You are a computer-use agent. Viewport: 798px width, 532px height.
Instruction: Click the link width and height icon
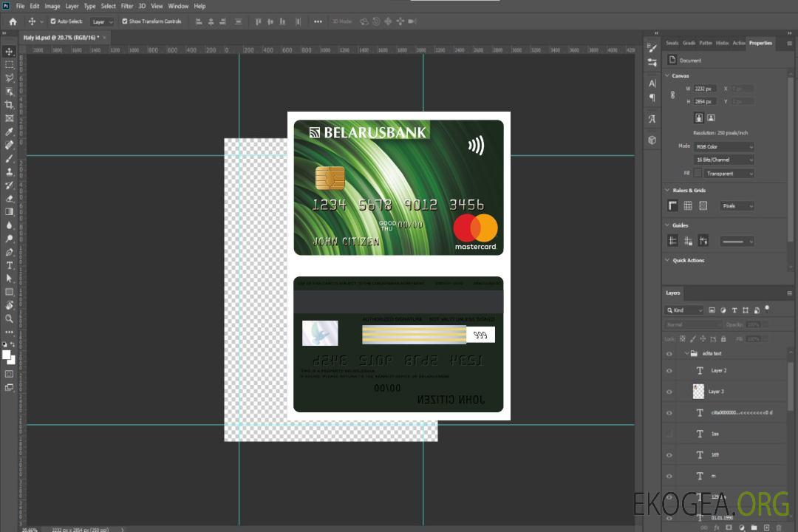pos(672,95)
